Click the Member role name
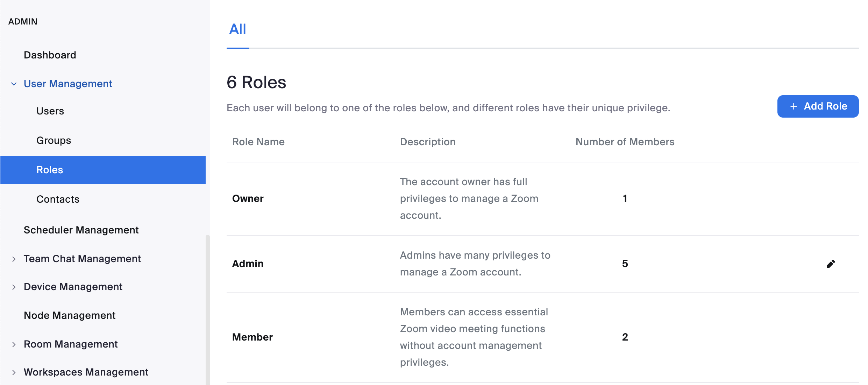 [252, 337]
